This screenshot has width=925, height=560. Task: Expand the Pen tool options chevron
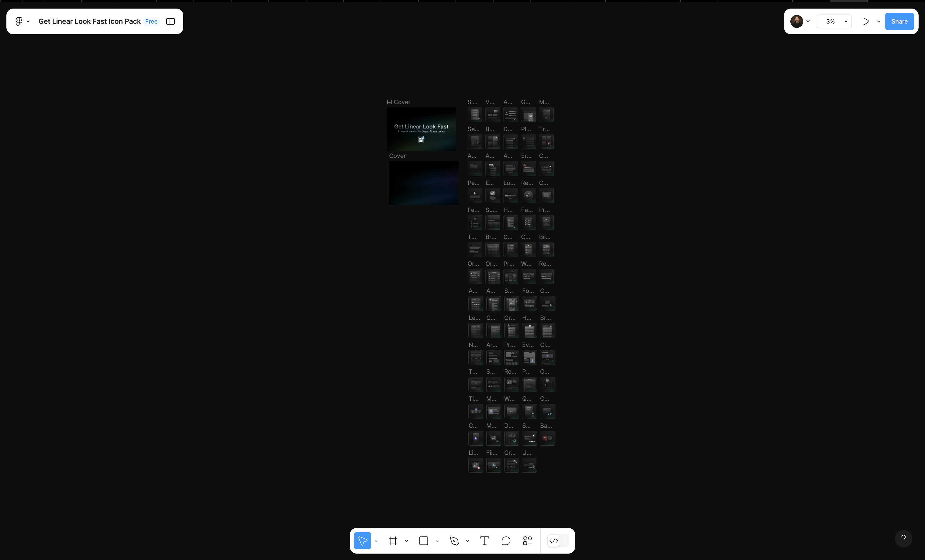(467, 541)
